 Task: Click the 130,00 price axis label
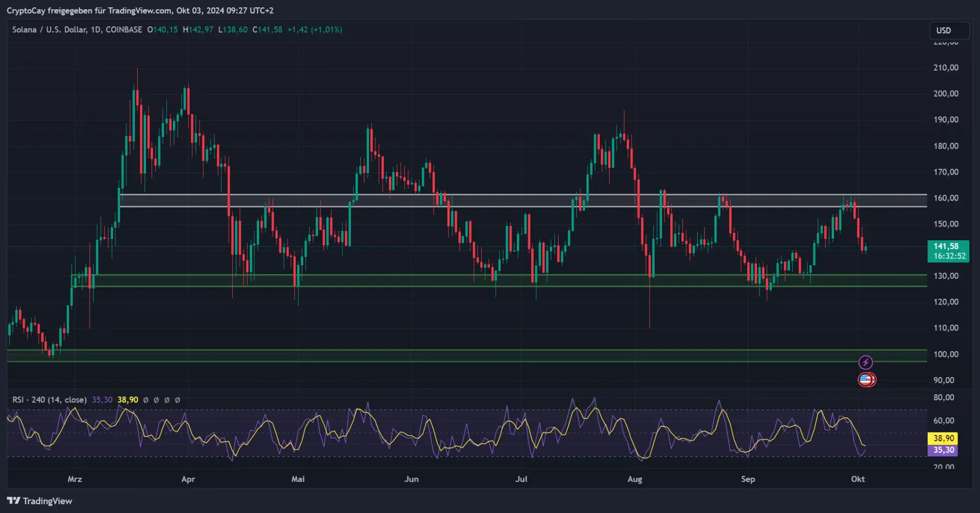point(946,276)
